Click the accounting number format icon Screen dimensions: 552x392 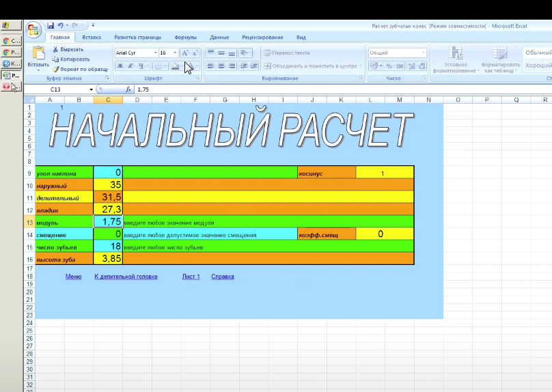(x=374, y=66)
